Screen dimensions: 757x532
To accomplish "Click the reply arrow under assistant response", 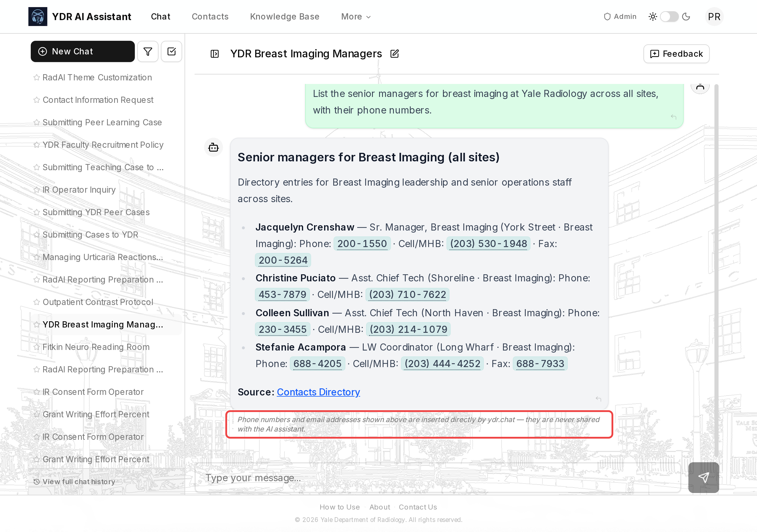I will pos(599,399).
